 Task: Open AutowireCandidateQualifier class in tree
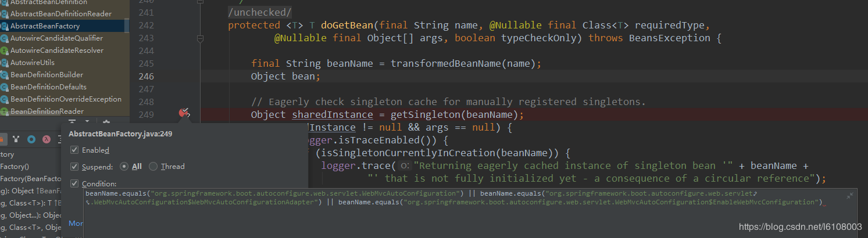(56, 38)
